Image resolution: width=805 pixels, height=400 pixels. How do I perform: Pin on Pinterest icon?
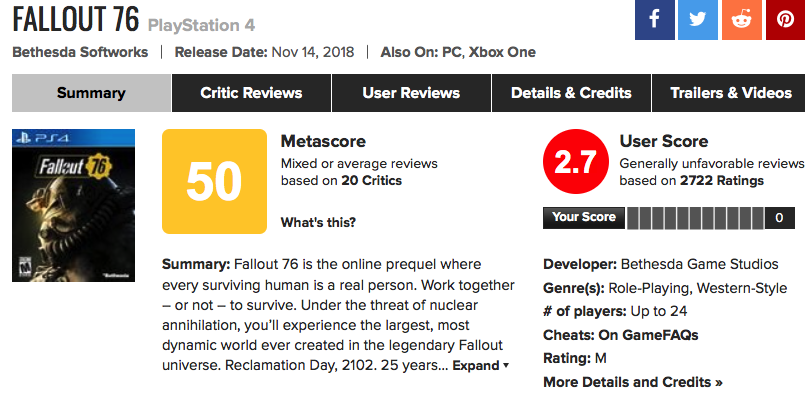point(785,20)
